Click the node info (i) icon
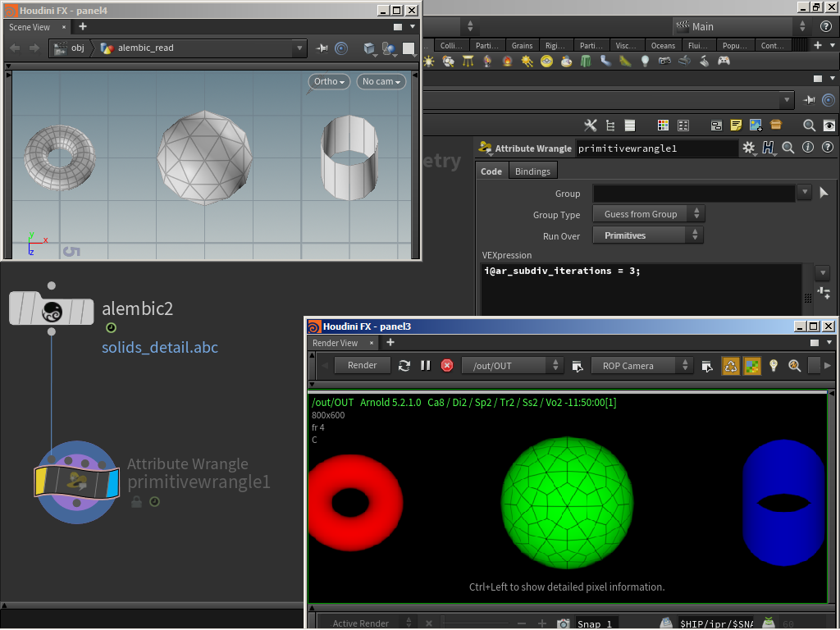This screenshot has width=840, height=630. coord(808,148)
